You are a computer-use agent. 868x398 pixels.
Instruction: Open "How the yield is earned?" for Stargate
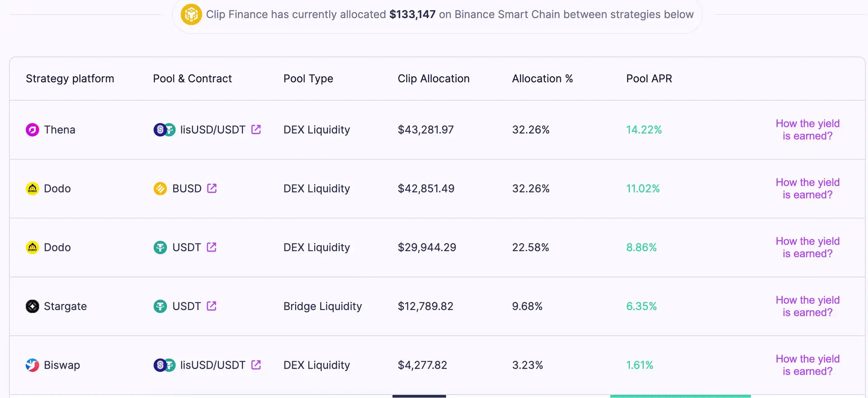coord(807,306)
